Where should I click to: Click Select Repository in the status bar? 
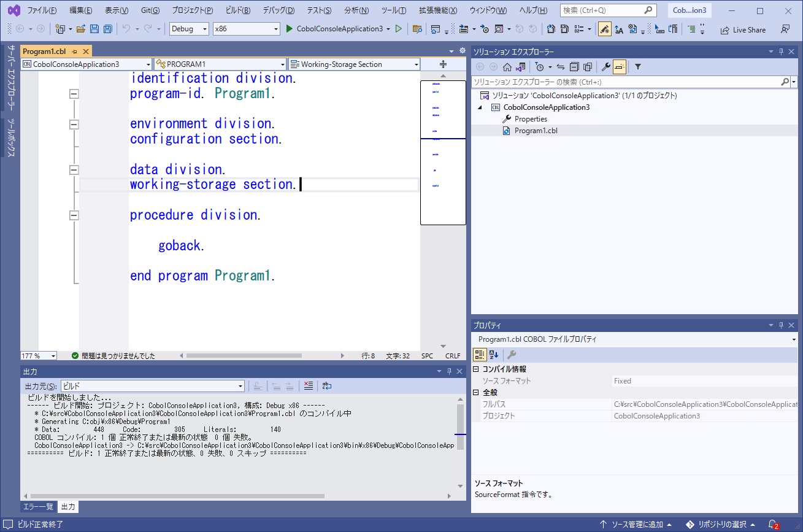721,525
